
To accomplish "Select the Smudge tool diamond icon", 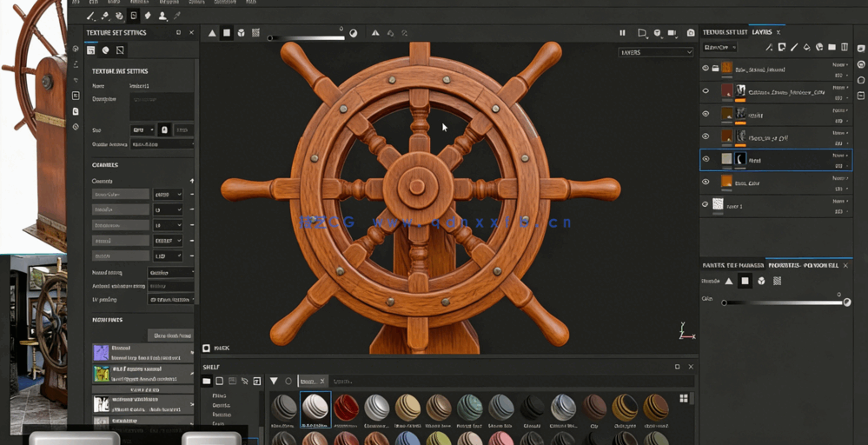I will (x=148, y=16).
